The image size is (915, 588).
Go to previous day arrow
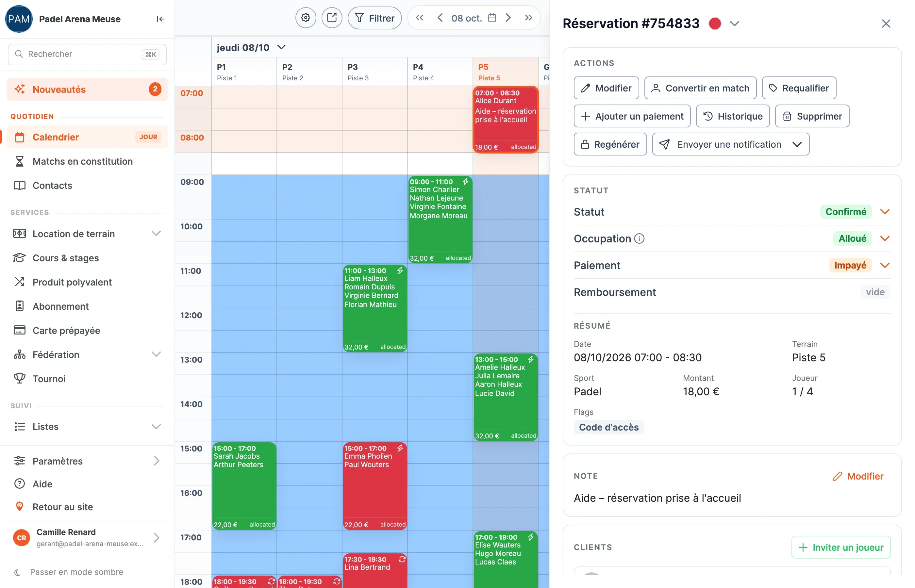[x=440, y=18]
